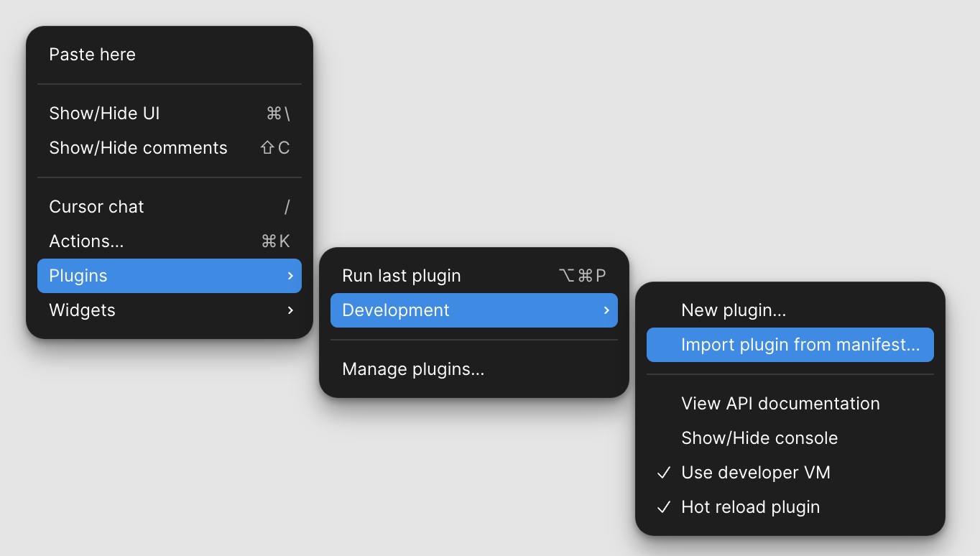Open the Actions... menu entry
Image resolution: width=980 pixels, height=556 pixels.
(x=86, y=241)
